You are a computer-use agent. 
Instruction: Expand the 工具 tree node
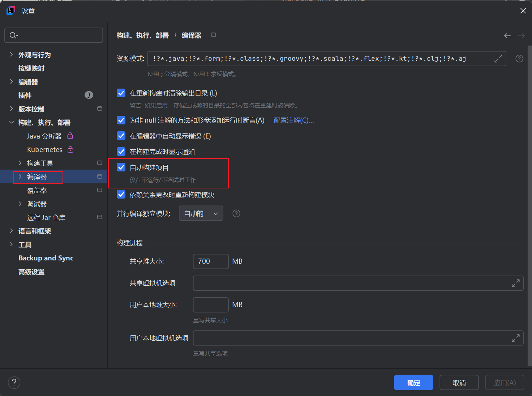pyautogui.click(x=11, y=244)
